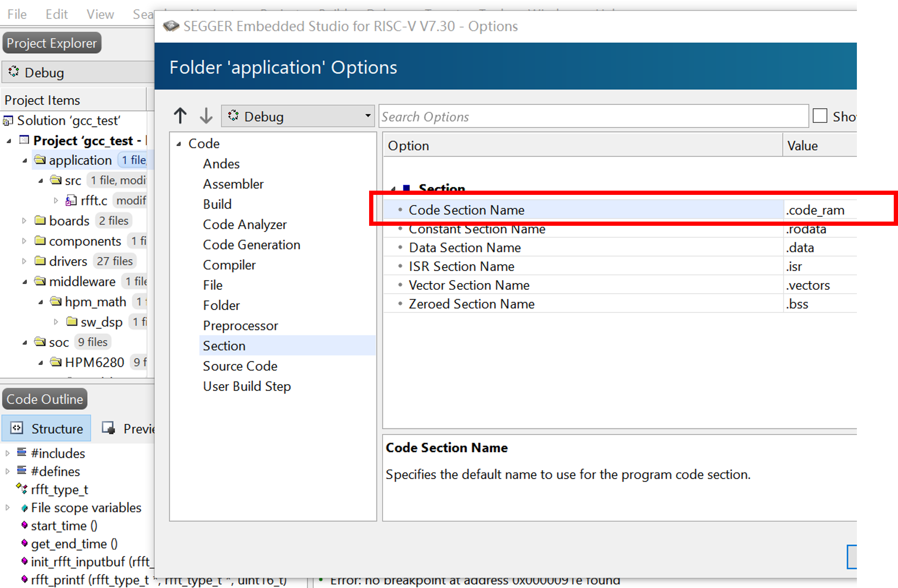Click the .bss value cell
This screenshot has width=898, height=588.
pos(820,304)
